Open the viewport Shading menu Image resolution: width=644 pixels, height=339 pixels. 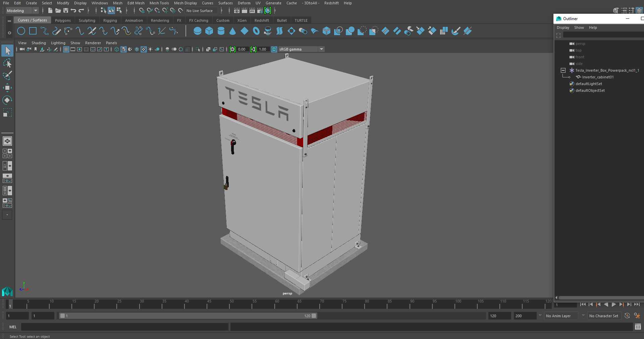click(39, 43)
